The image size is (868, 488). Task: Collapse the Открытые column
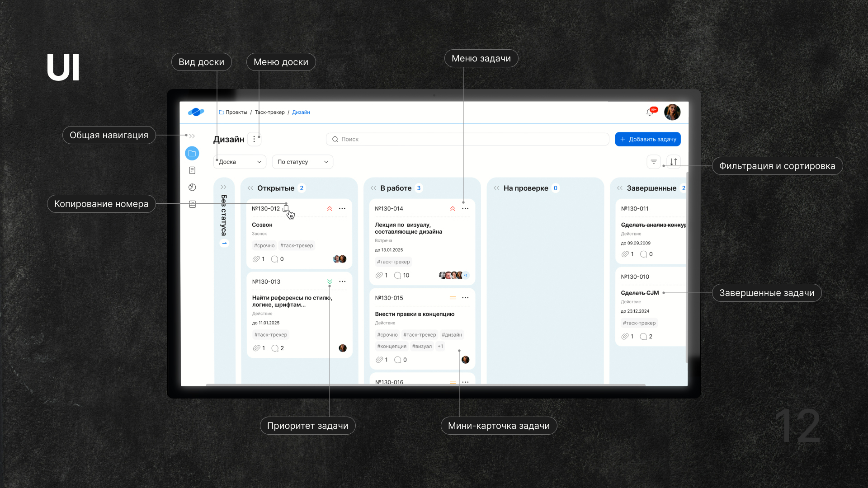coord(250,188)
